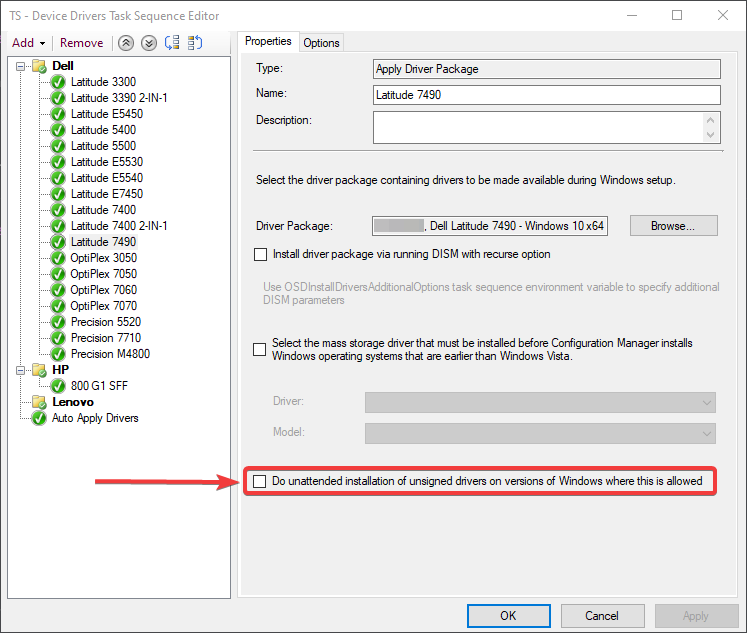The width and height of the screenshot is (747, 633).
Task: Click green check icon beside Latitude E5530
Action: [x=58, y=162]
